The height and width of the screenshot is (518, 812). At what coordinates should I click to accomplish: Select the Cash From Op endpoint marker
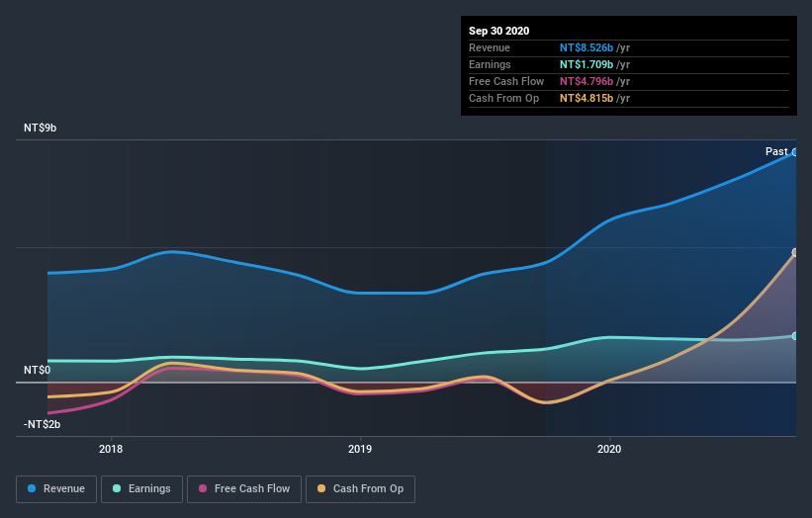[x=795, y=252]
